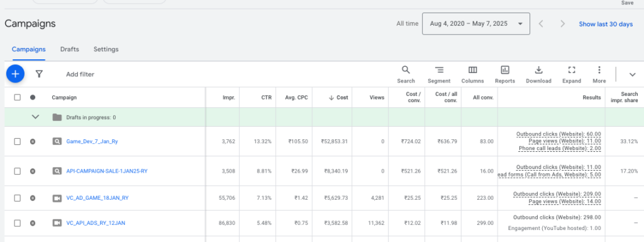Image resolution: width=644 pixels, height=242 pixels.
Task: Open the Reports icon
Action: pos(505,74)
